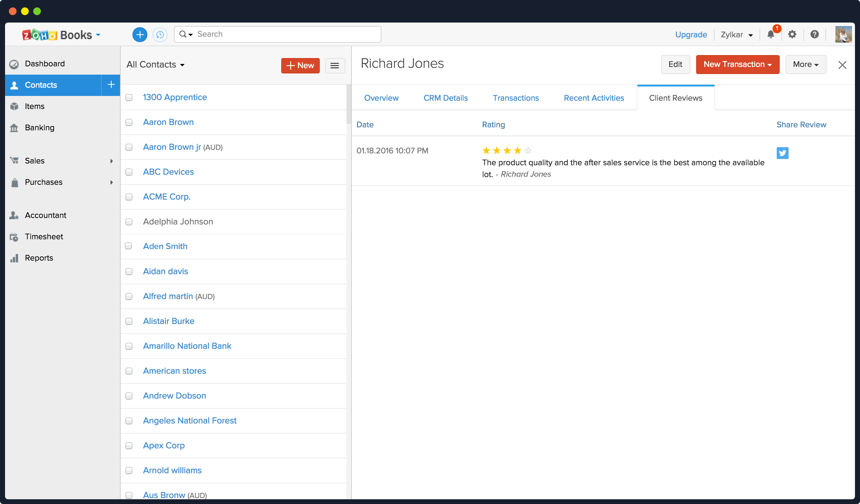The image size is (860, 504).
Task: Open the CRM Details tab
Action: pyautogui.click(x=445, y=98)
